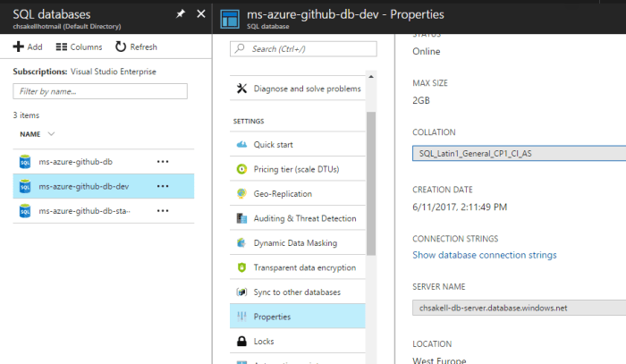
Task: Select ms-azure-github-db database row
Action: pyautogui.click(x=76, y=162)
